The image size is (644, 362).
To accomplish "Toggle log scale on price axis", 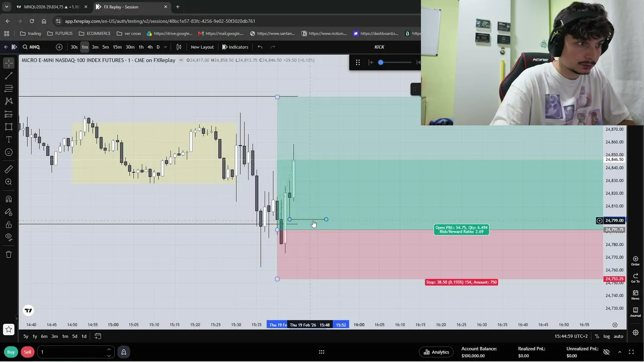I will [607, 336].
